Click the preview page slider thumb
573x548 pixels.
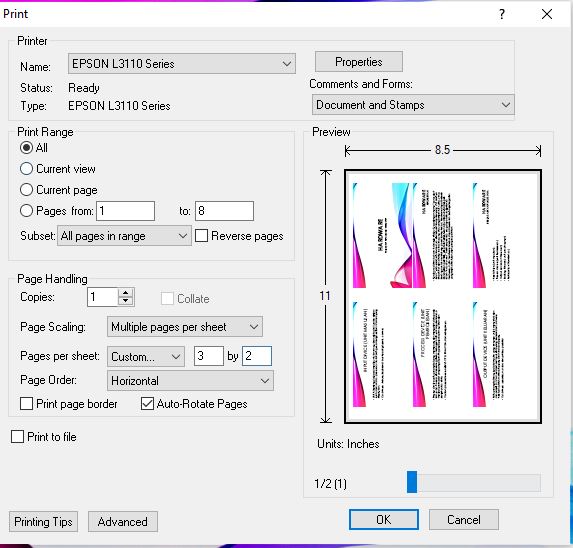click(x=412, y=482)
